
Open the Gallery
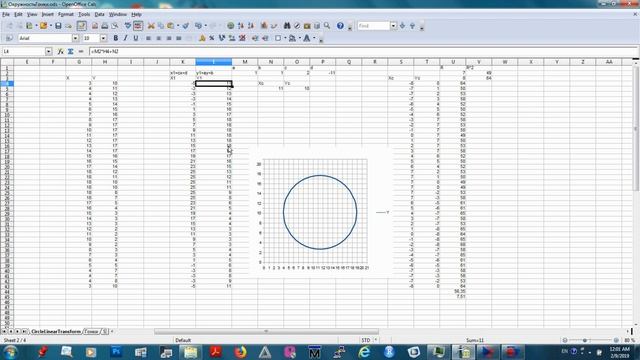coord(307,26)
